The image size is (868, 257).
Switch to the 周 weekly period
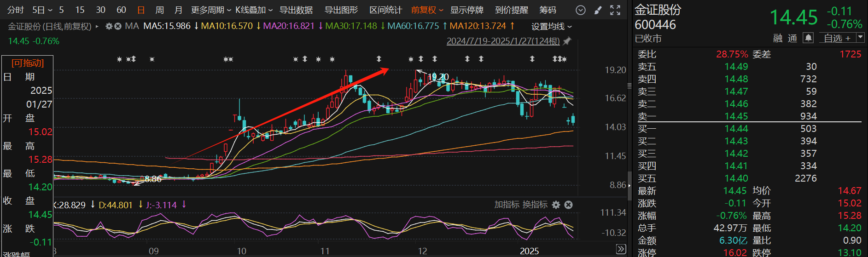point(160,10)
